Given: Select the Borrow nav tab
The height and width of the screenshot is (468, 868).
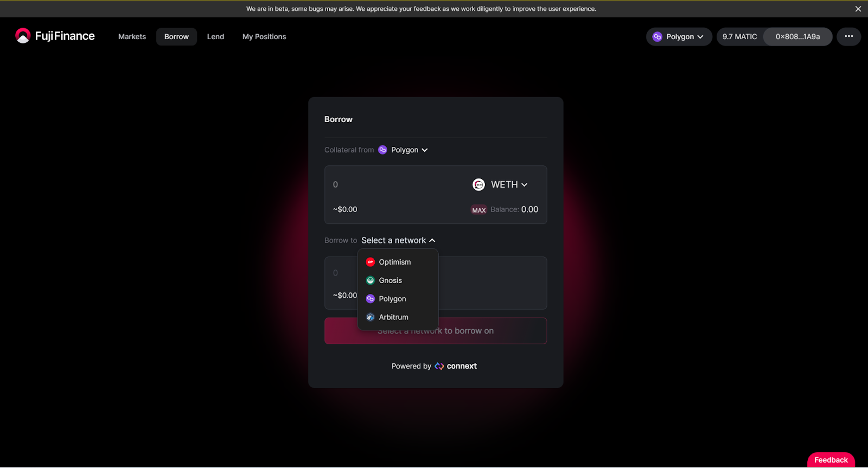Looking at the screenshot, I should pyautogui.click(x=176, y=36).
